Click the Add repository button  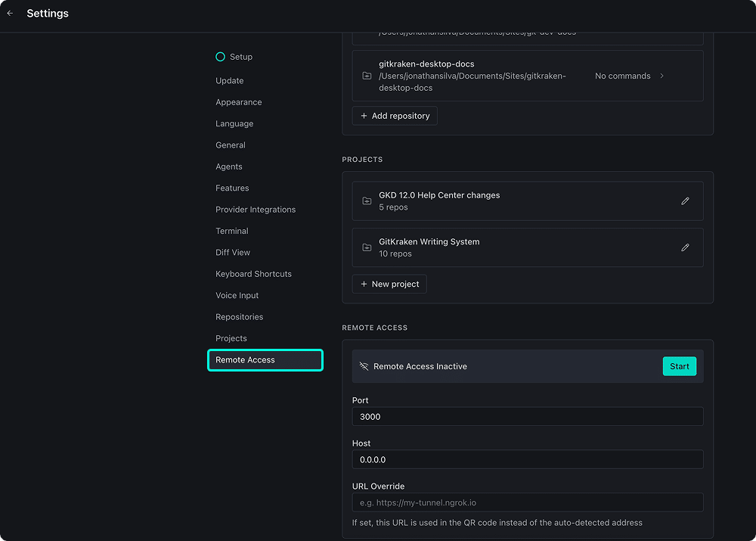pos(395,116)
